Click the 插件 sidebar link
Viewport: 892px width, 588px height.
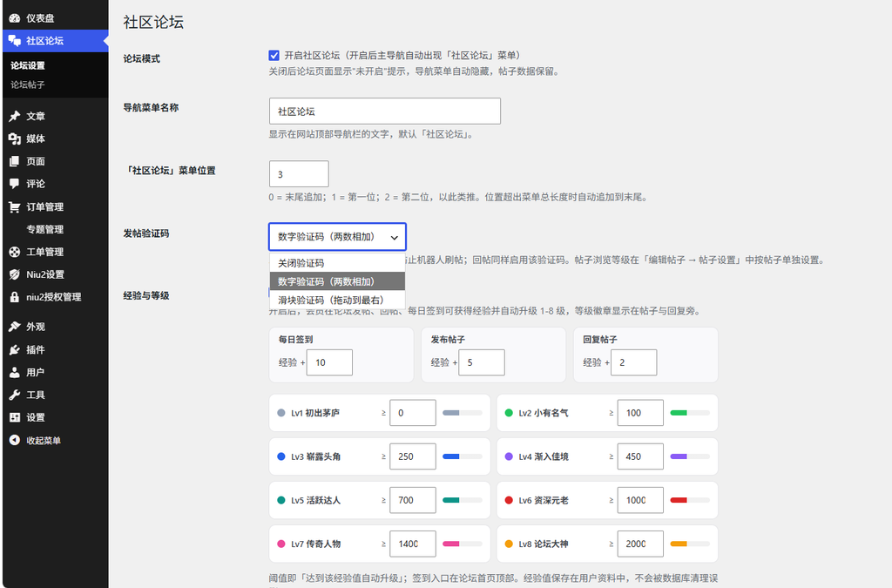click(x=35, y=349)
